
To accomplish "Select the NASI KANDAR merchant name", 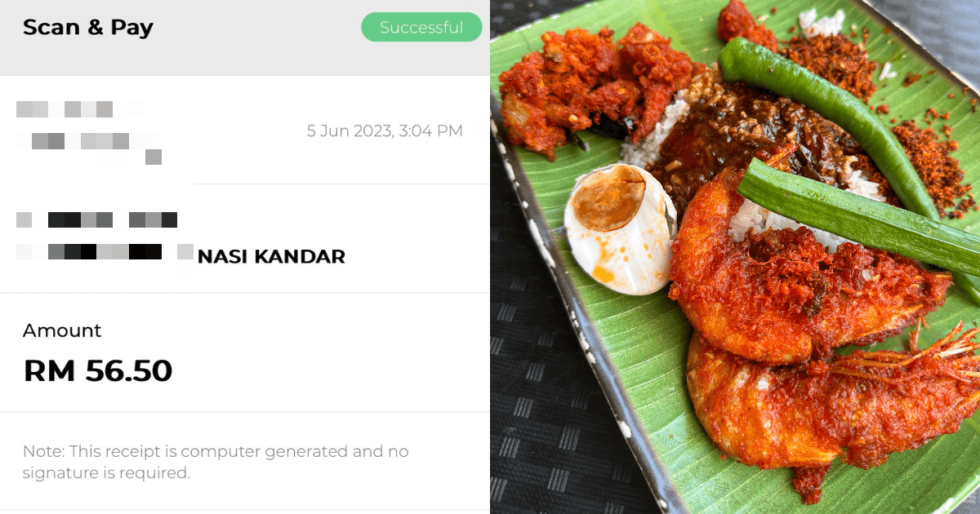I will (x=271, y=257).
